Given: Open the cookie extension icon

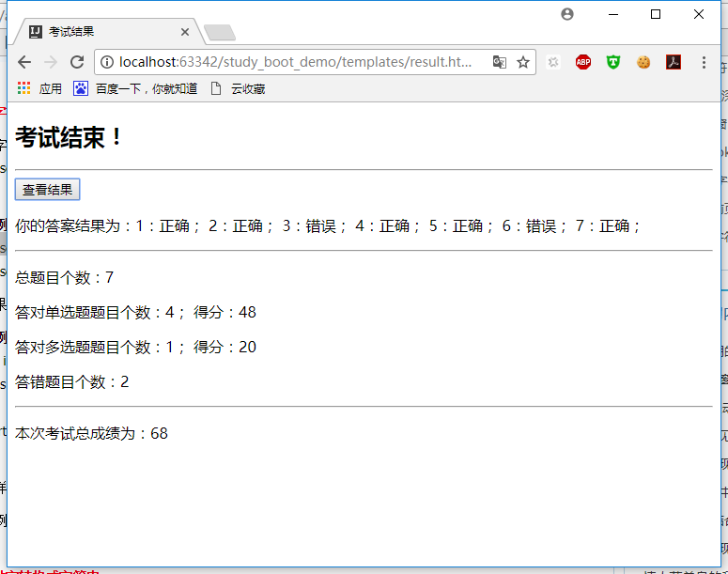Looking at the screenshot, I should tap(643, 62).
